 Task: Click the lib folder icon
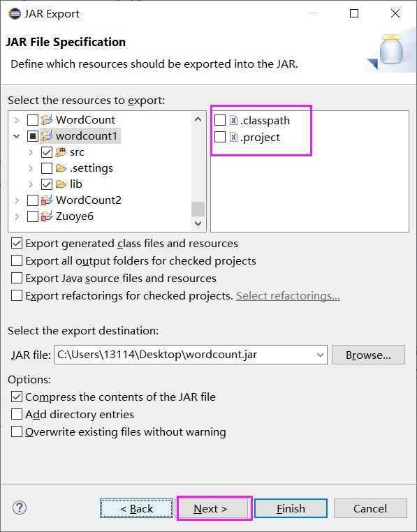[x=61, y=184]
